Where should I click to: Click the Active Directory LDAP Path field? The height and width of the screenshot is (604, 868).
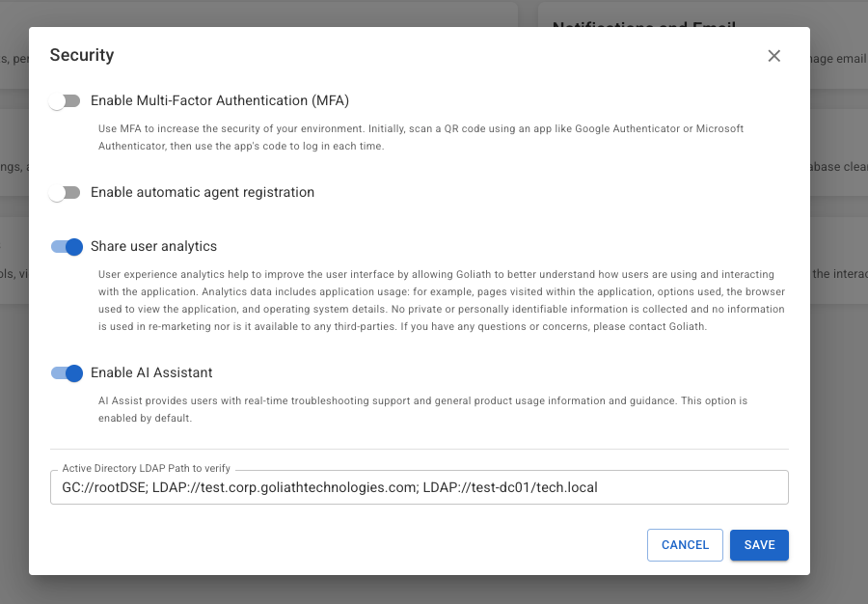click(x=420, y=487)
